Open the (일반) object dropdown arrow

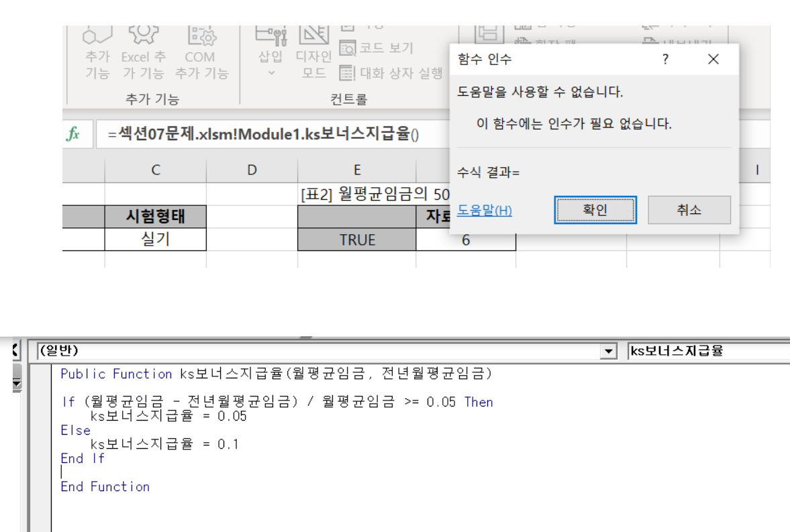pos(609,351)
